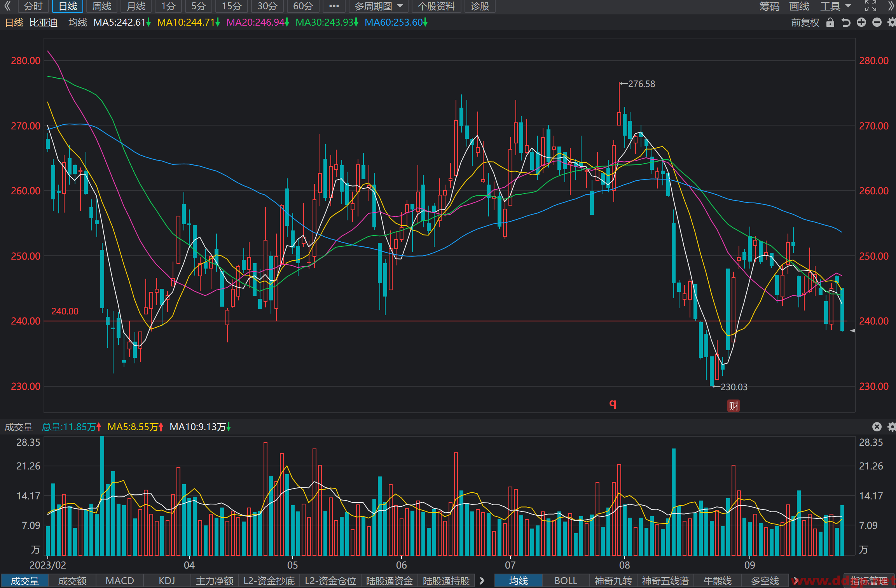The height and width of the screenshot is (588, 896).
Task: Click the undo arrow icon
Action: 846,23
